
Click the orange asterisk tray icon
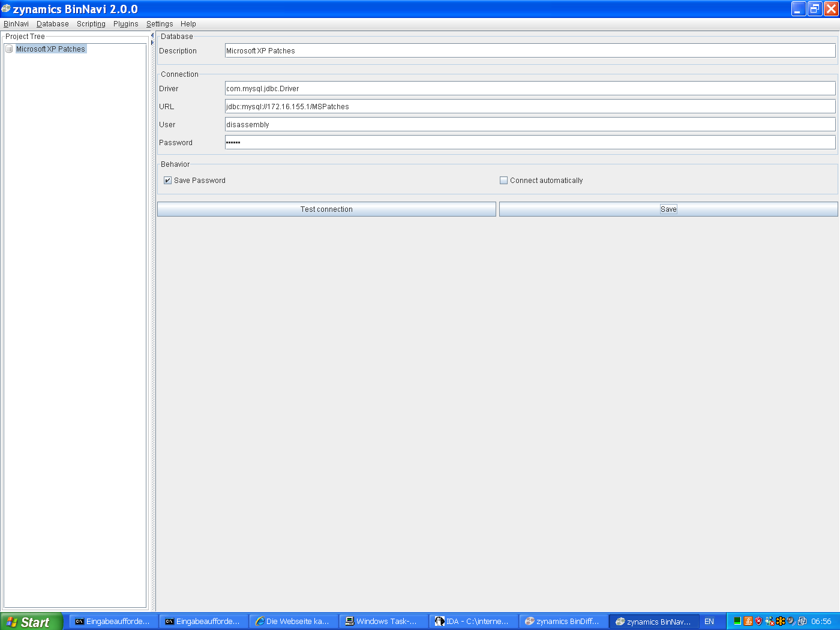tap(781, 621)
